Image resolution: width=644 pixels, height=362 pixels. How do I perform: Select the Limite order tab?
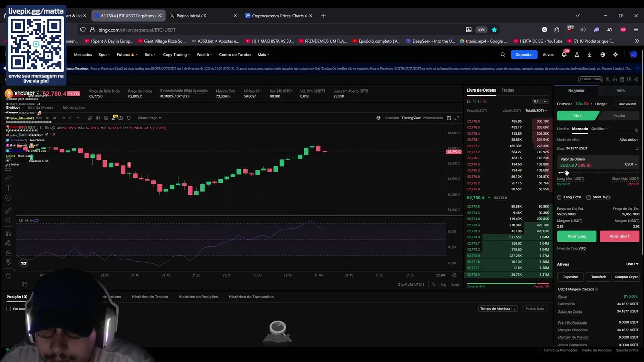point(562,129)
